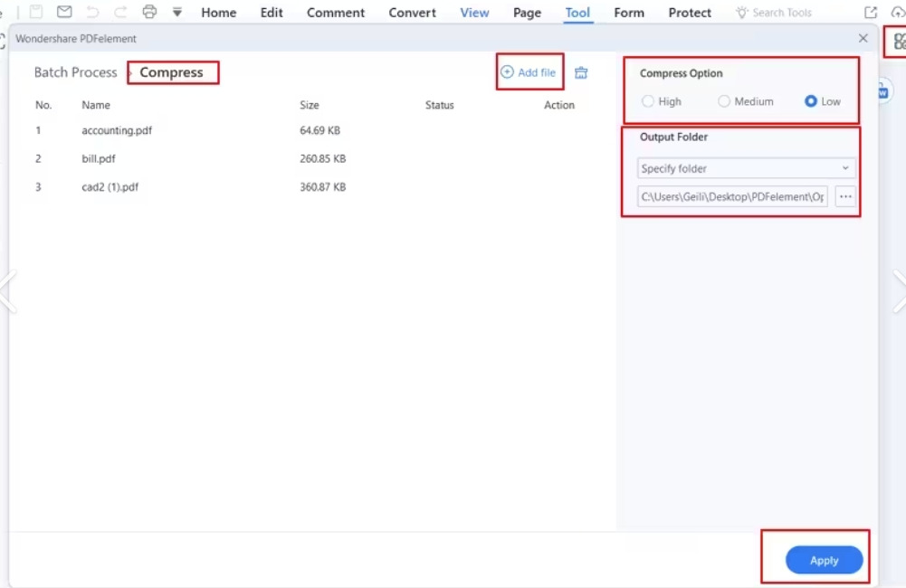Click the undo arrow icon
Screen dimensions: 906x588
point(92,12)
